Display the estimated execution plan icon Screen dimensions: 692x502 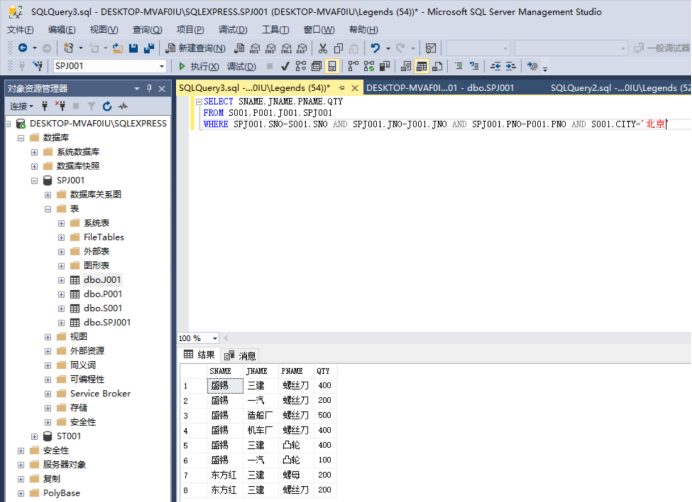coord(301,66)
